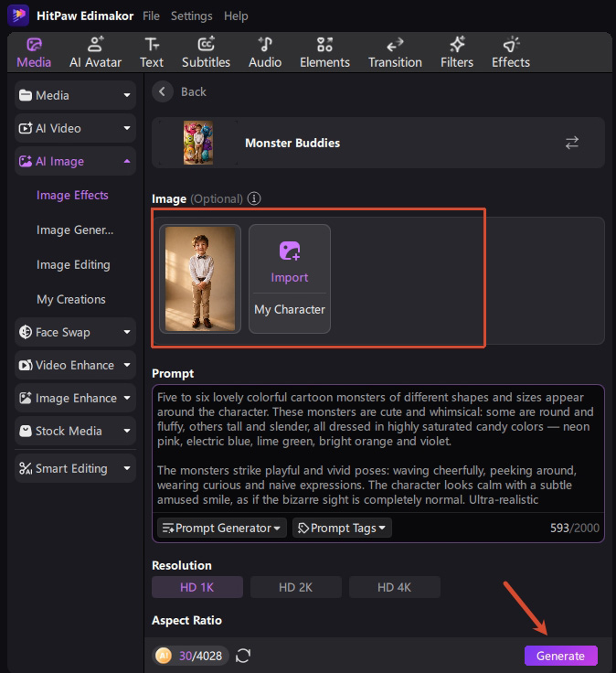Expand the Image Enhance sidebar section
Screen dimensions: 616x673
coord(75,399)
